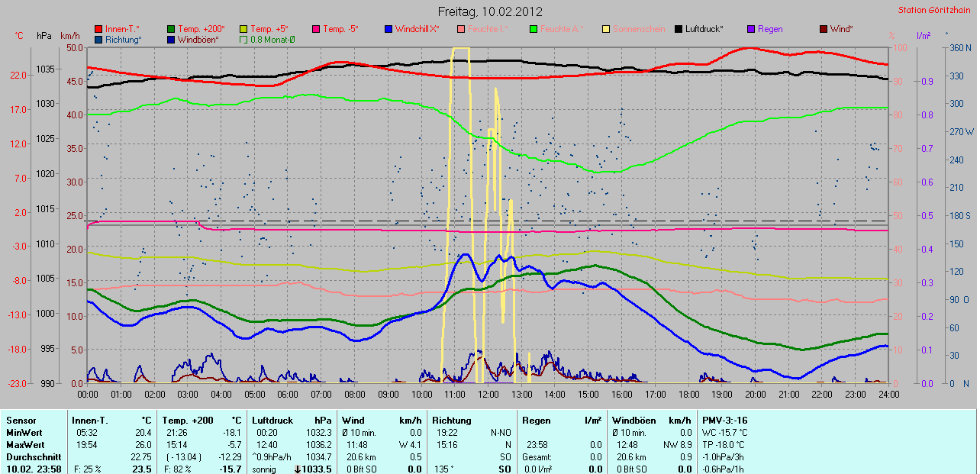Toggle the Feuchte I. legend square
The image size is (980, 474).
pyautogui.click(x=461, y=29)
